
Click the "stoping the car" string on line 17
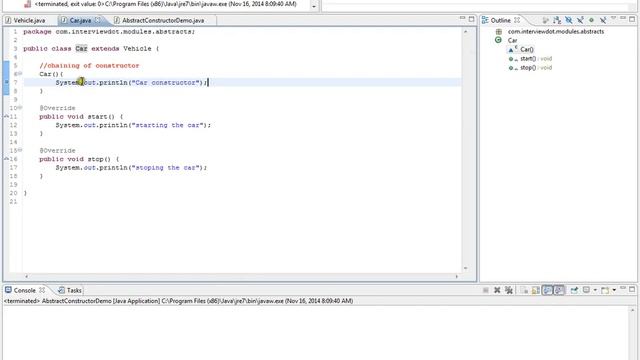pyautogui.click(x=165, y=167)
